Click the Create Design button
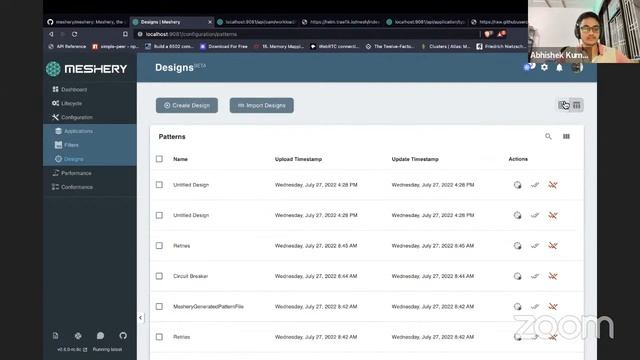Viewport: 640px width, 360px height. (x=187, y=105)
